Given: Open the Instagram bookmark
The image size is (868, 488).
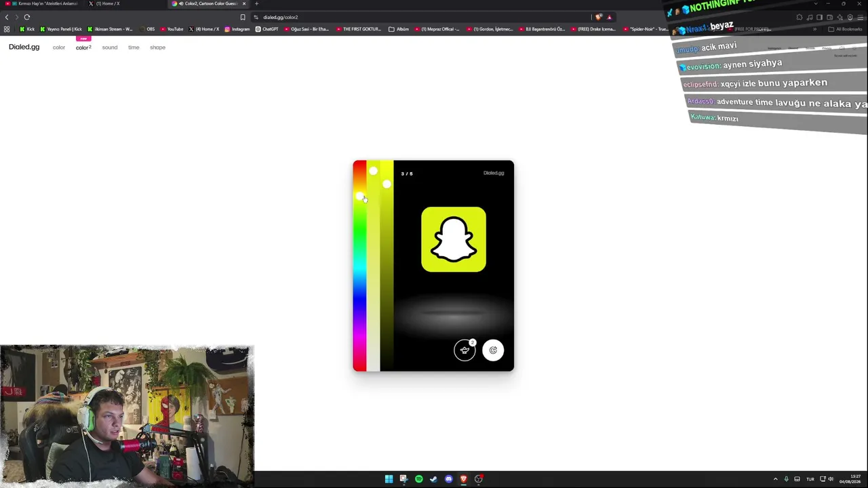Looking at the screenshot, I should coord(237,29).
